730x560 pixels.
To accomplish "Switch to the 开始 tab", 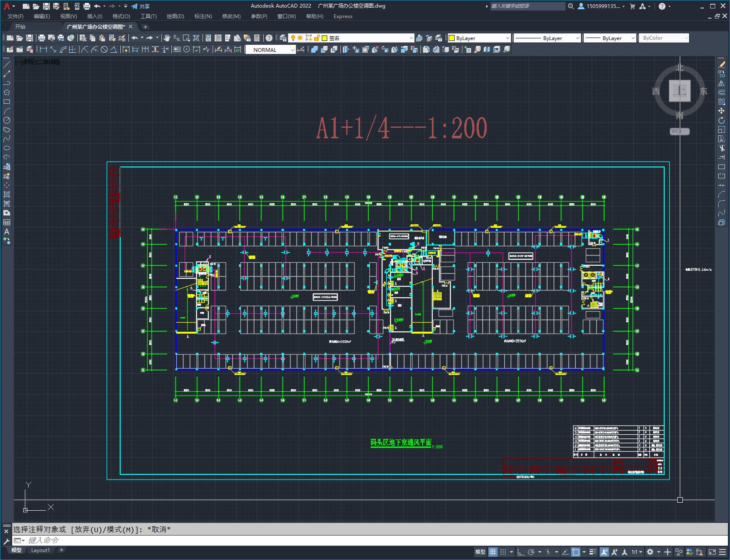I will tap(20, 27).
